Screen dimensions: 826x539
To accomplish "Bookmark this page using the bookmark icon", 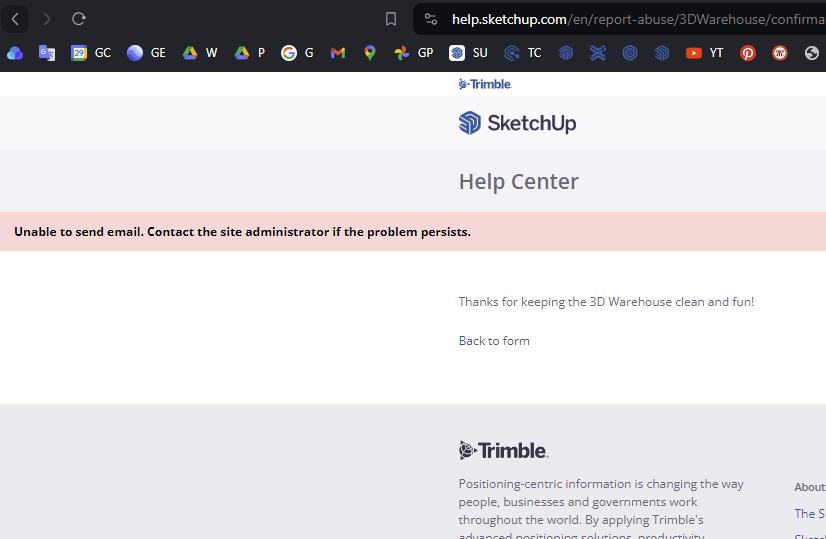I will click(x=390, y=19).
